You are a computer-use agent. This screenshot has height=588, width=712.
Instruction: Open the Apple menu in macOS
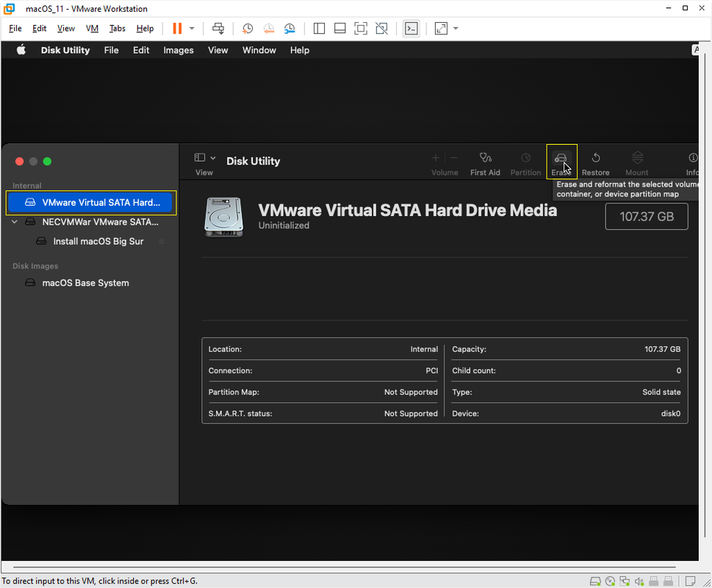21,50
